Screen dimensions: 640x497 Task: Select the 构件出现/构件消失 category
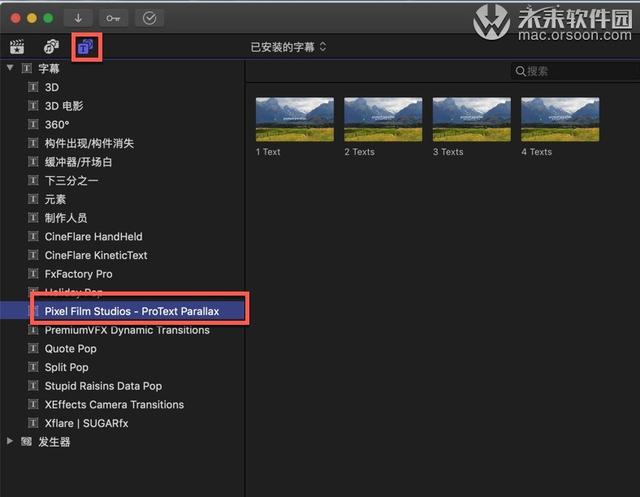pos(89,143)
